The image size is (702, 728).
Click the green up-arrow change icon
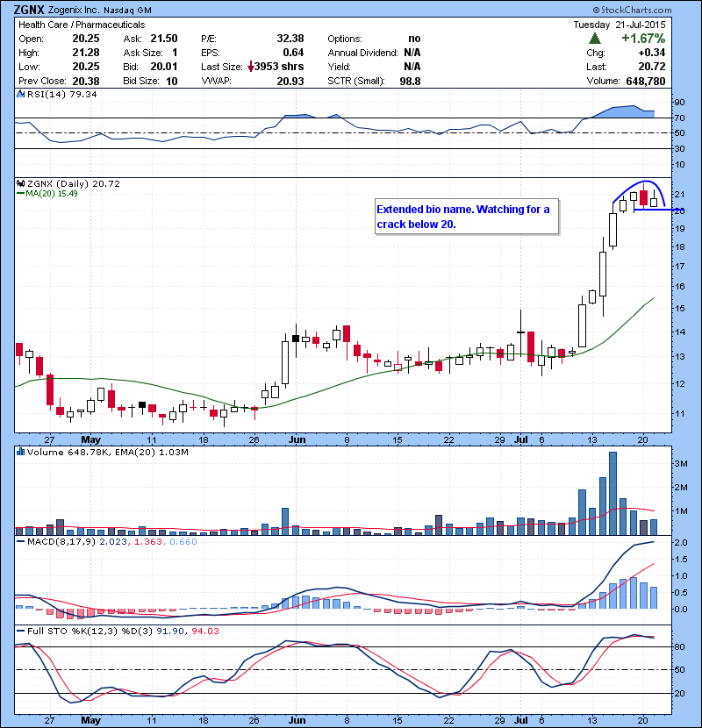point(594,39)
